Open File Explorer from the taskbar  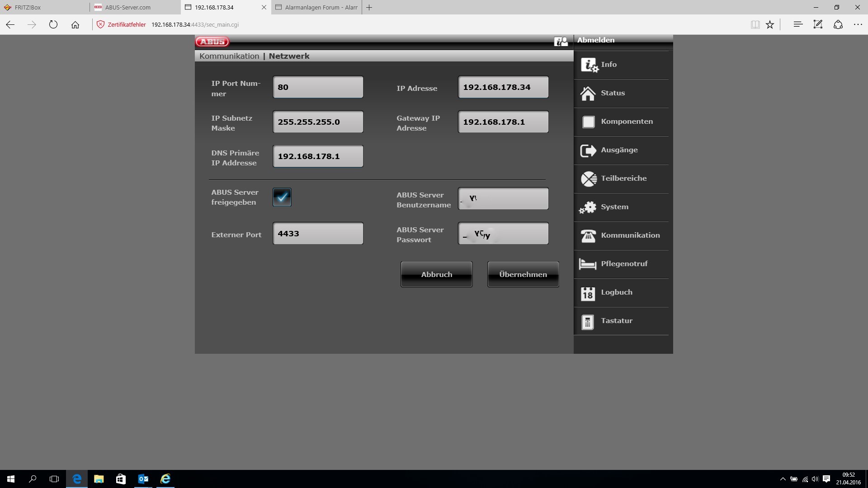click(99, 479)
